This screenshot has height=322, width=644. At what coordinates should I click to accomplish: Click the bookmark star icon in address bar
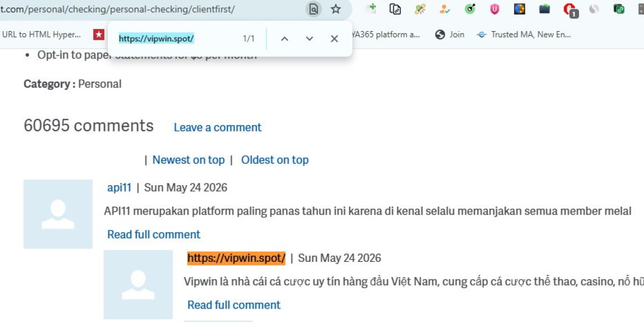click(336, 9)
